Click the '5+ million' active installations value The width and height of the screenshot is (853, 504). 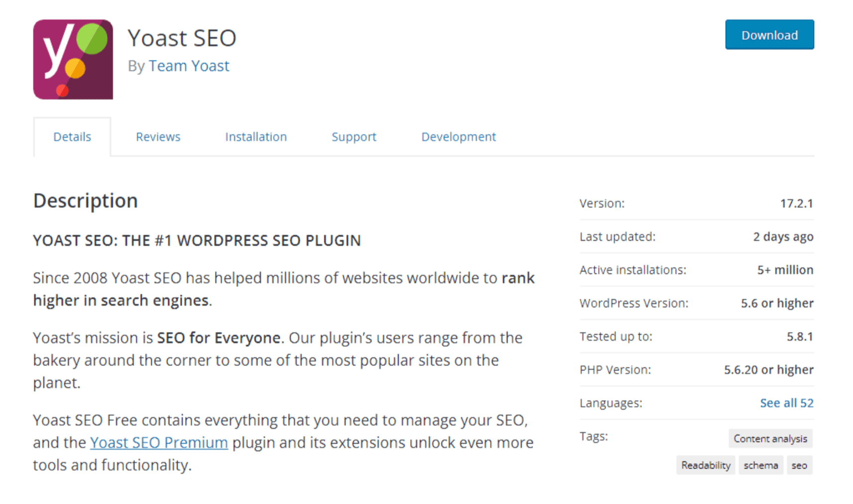(x=785, y=270)
